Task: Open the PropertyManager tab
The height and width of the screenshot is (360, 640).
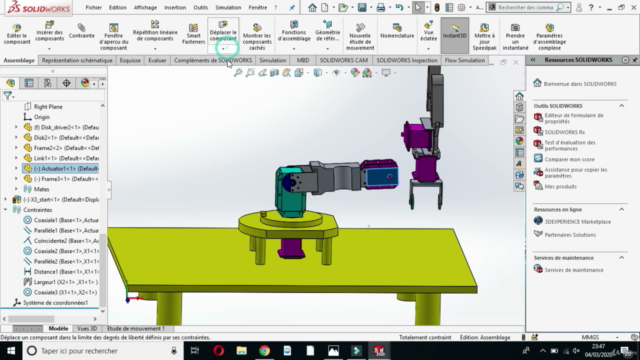Action: pos(29,83)
